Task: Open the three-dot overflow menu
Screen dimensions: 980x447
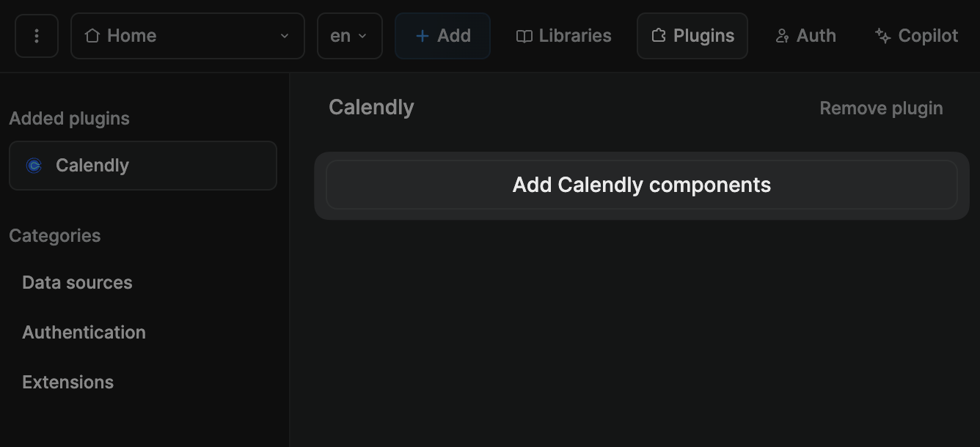Action: (x=36, y=35)
